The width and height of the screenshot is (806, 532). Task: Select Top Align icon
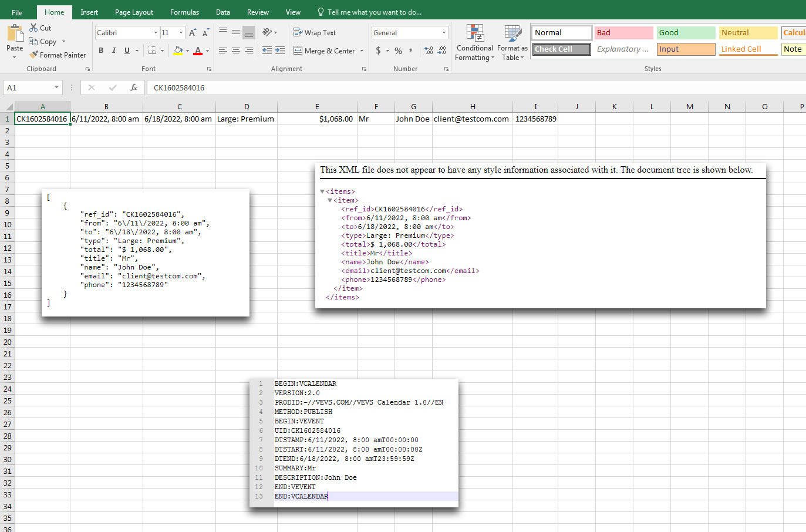pyautogui.click(x=223, y=32)
